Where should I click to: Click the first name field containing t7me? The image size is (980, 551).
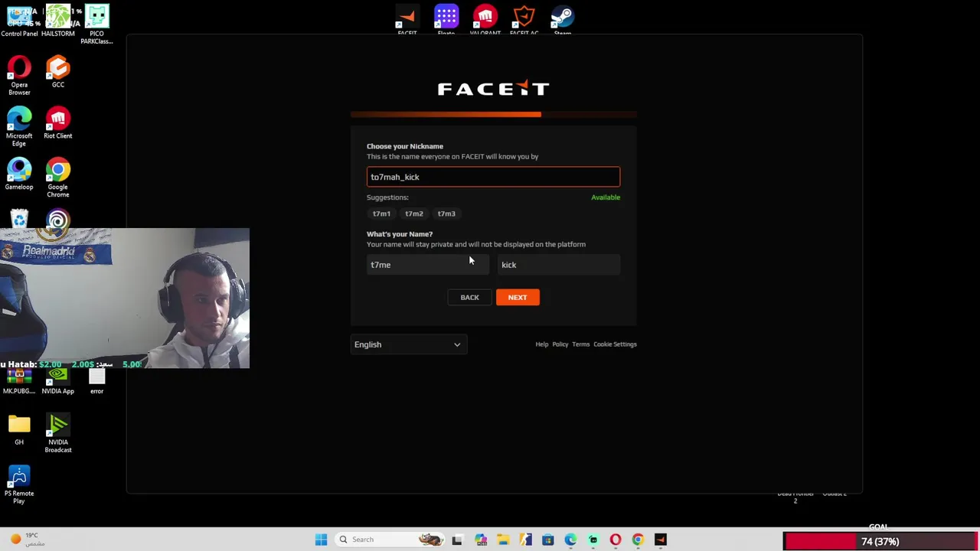427,265
